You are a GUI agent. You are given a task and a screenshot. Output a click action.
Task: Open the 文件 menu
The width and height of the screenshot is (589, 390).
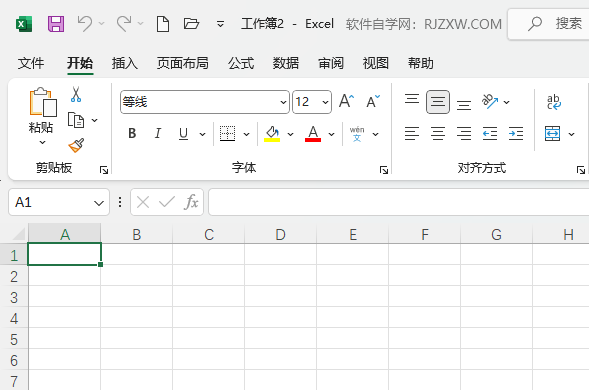pos(31,63)
